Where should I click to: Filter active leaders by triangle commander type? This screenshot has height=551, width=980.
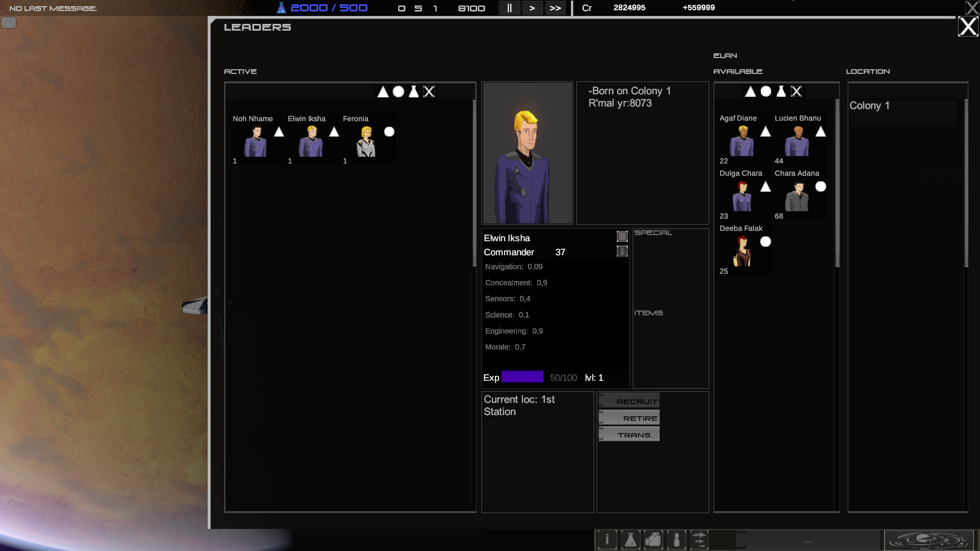click(383, 92)
